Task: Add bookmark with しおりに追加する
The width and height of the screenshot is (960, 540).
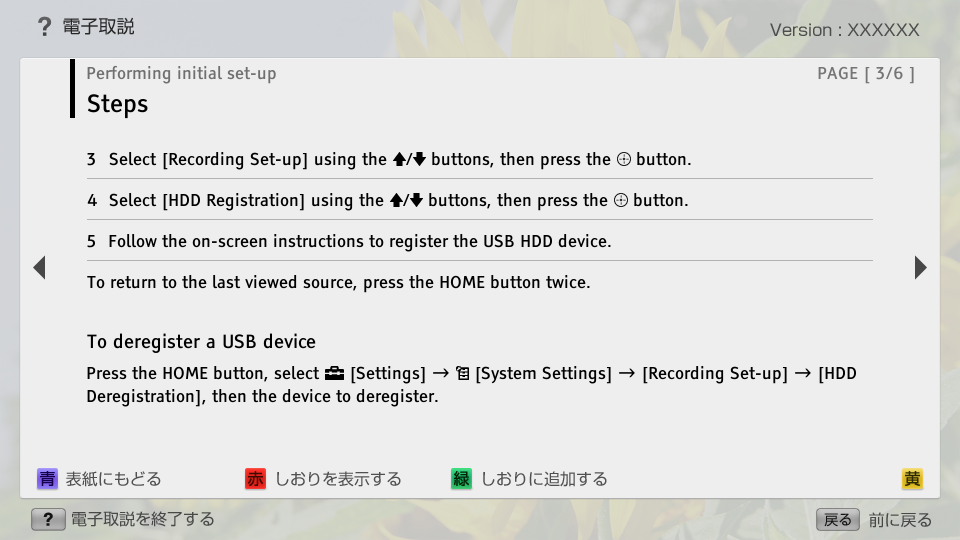Action: (544, 479)
